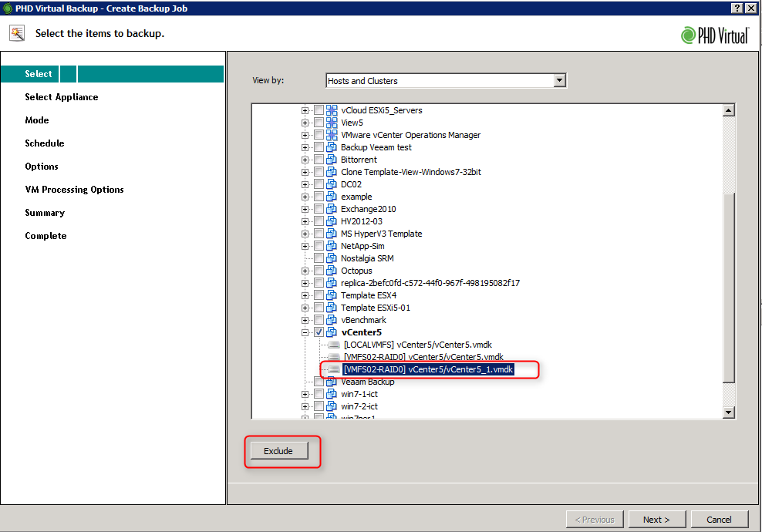Click the win7-1-ict VM icon
This screenshot has width=762, height=532.
(x=332, y=394)
